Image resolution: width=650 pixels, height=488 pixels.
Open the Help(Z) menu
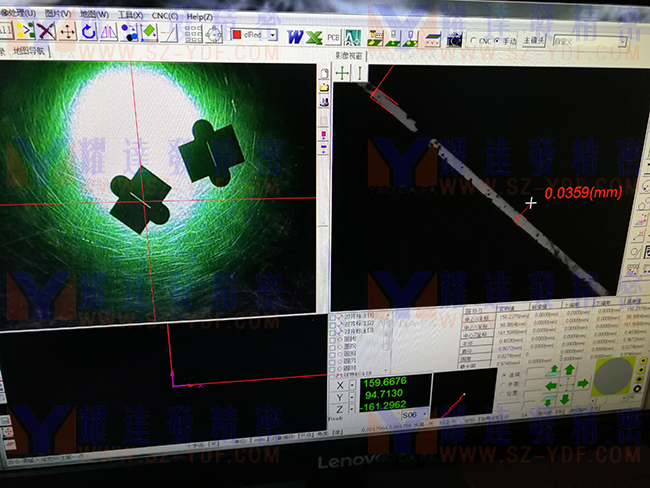point(199,17)
